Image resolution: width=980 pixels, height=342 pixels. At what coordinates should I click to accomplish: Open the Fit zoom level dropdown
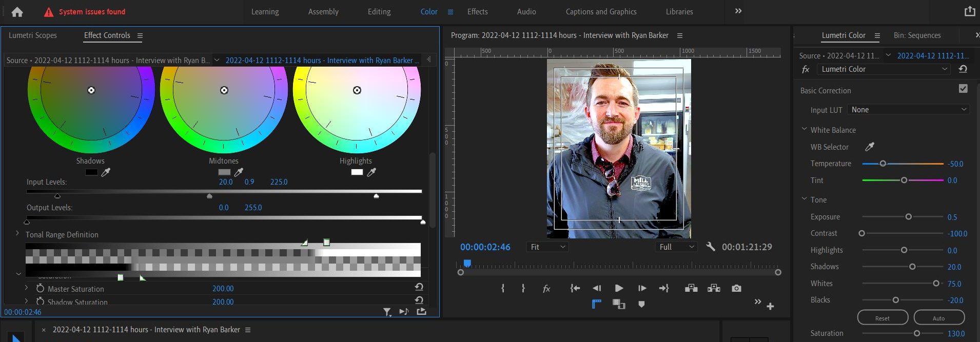pos(547,247)
